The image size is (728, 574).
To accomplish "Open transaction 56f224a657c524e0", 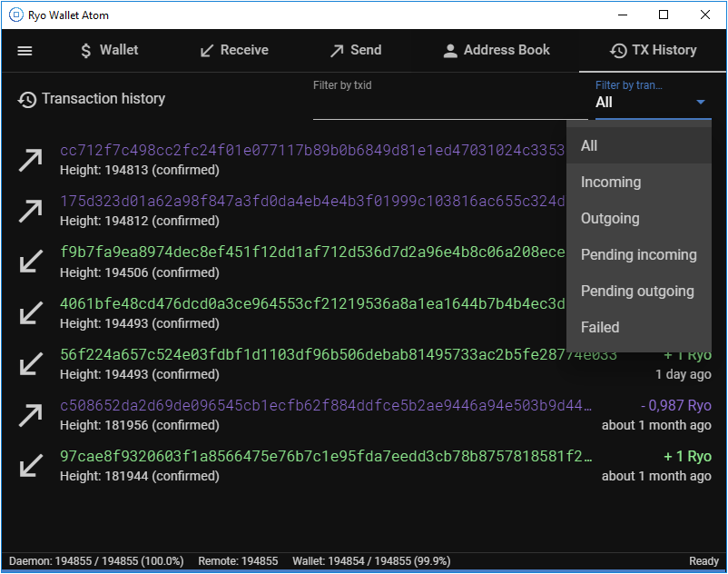I will click(339, 354).
